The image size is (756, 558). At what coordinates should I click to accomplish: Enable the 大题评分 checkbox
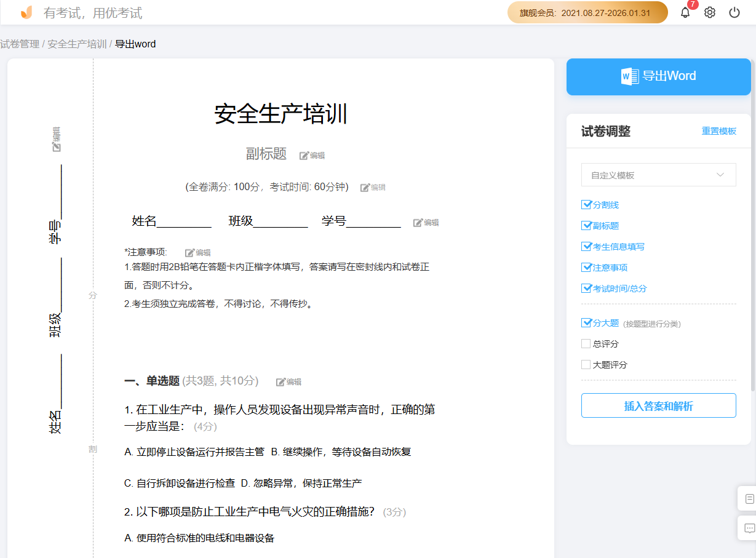pos(585,364)
